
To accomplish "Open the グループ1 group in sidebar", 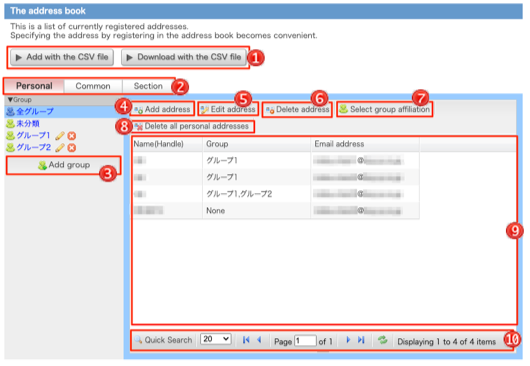I will pos(33,135).
